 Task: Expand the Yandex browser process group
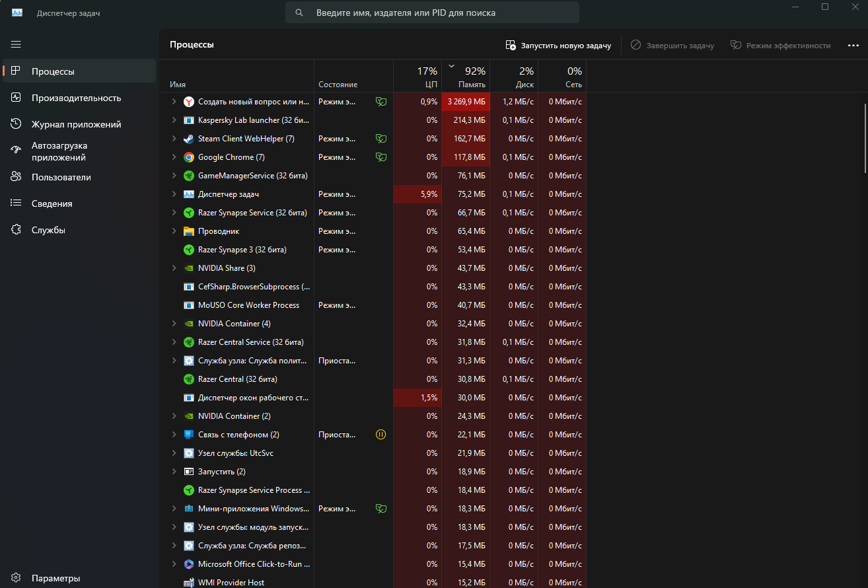(x=174, y=102)
